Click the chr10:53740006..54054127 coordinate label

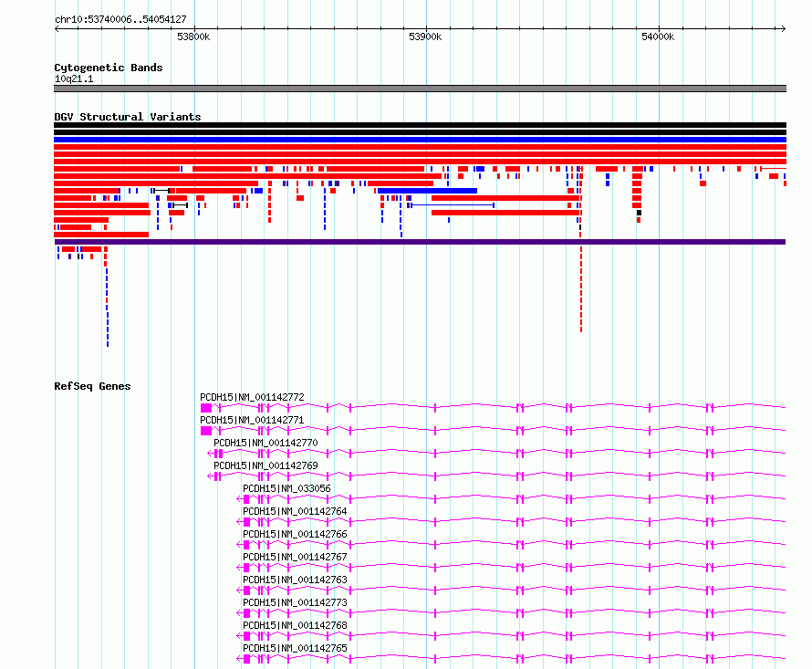120,19
